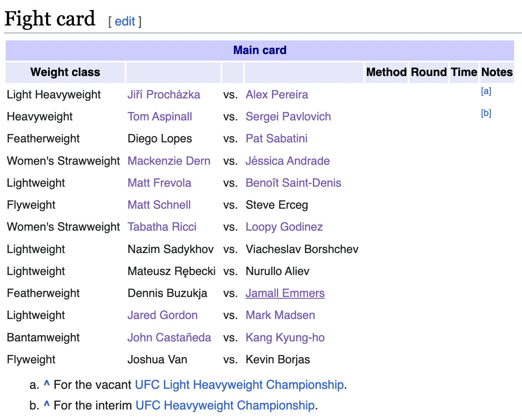Click the Main card table header

(x=260, y=50)
